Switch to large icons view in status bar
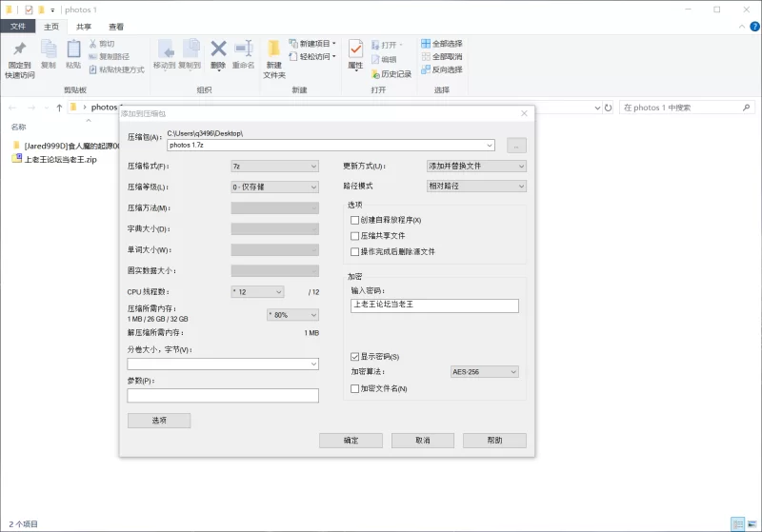The width and height of the screenshot is (762, 532). tap(752, 524)
